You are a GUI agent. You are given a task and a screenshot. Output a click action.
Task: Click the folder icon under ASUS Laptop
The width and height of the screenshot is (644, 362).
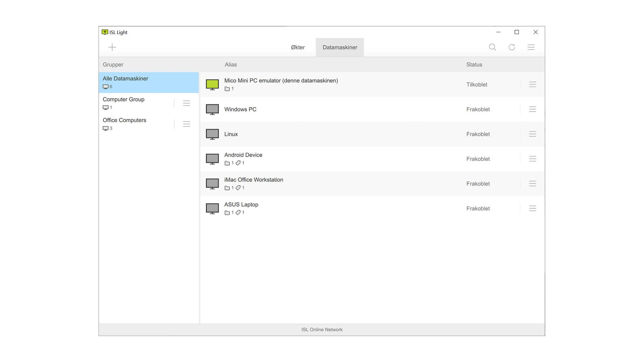[227, 213]
